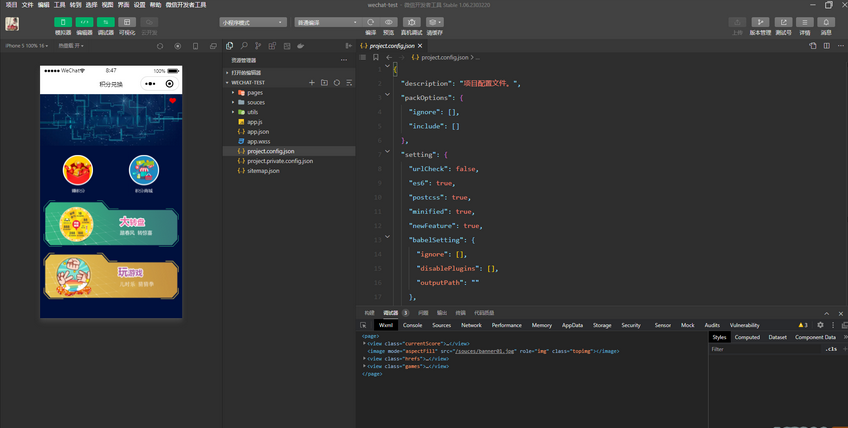The image size is (848, 428).
Task: Click the new file plus icon
Action: 312,83
